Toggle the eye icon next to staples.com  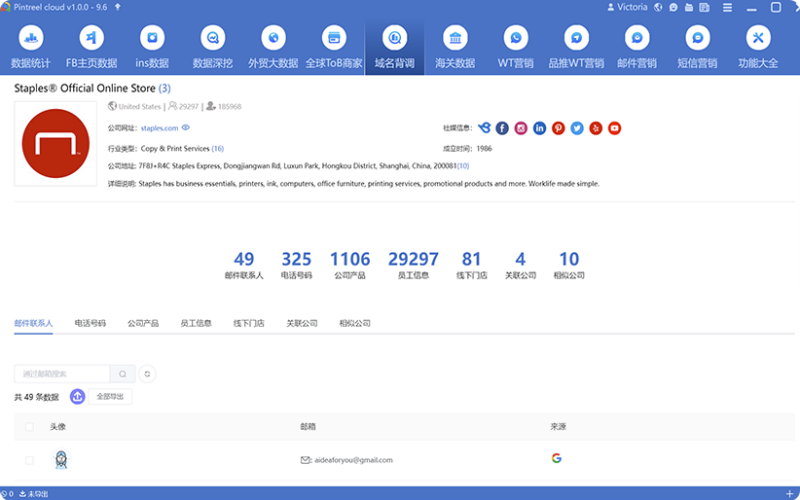186,128
